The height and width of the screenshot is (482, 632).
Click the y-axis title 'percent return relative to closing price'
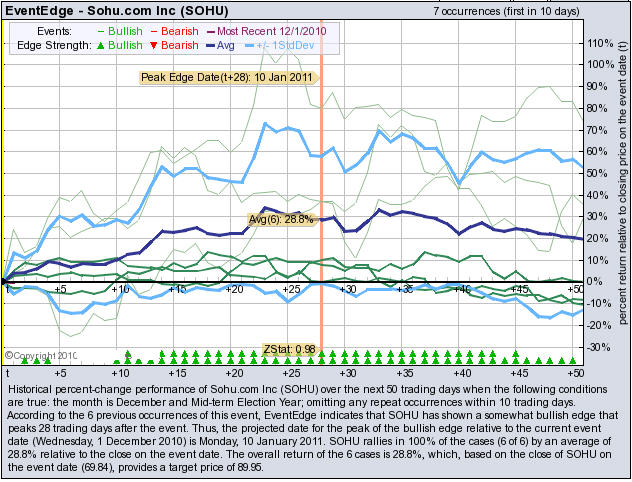coord(623,183)
